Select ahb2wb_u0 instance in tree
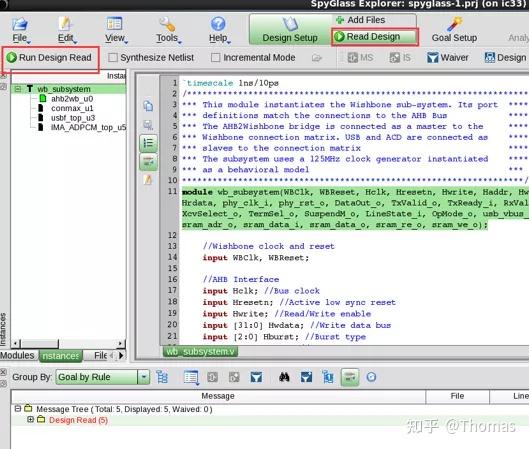This screenshot has height=449, width=529. click(x=72, y=99)
